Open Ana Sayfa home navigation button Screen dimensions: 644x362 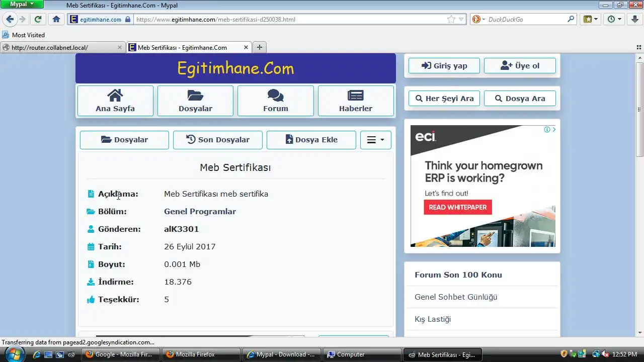pos(115,101)
